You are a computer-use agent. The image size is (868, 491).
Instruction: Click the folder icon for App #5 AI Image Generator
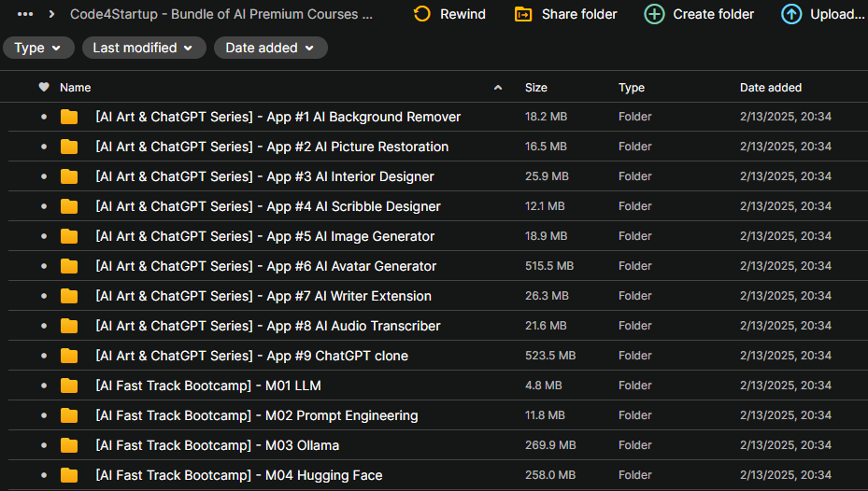coord(69,236)
